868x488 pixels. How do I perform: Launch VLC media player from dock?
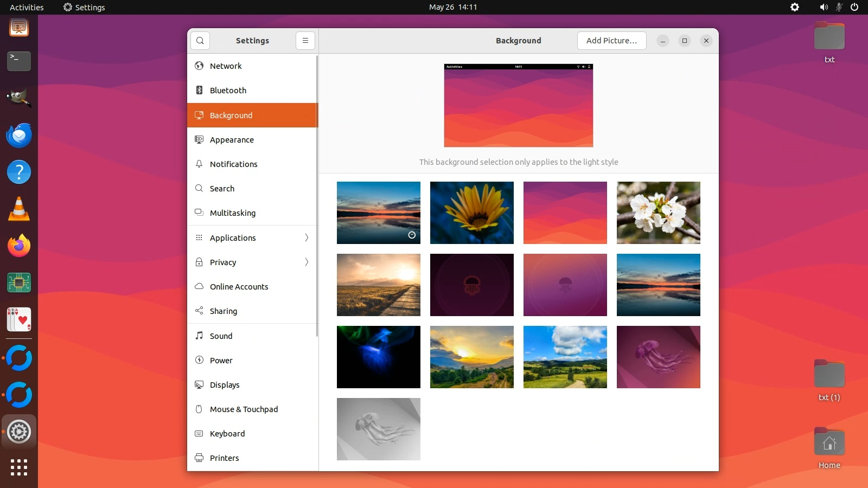coord(19,209)
